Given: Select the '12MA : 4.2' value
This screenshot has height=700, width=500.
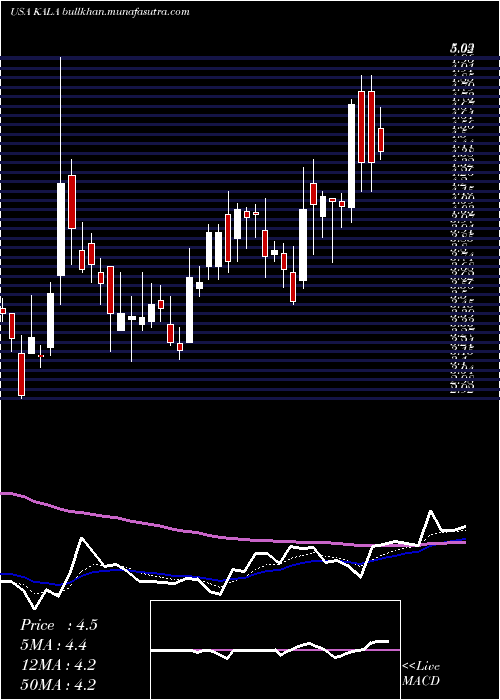Looking at the screenshot, I should [x=58, y=665].
